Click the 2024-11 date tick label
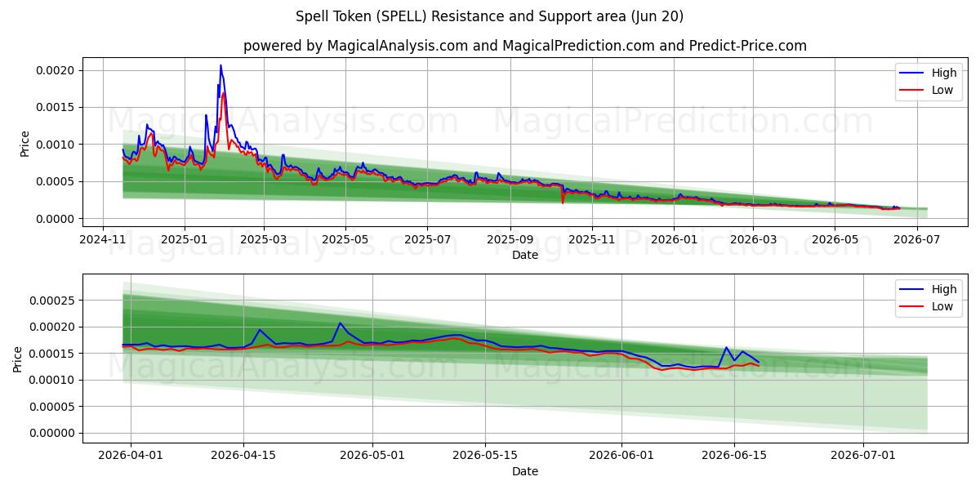The height and width of the screenshot is (490, 980). coord(103,239)
